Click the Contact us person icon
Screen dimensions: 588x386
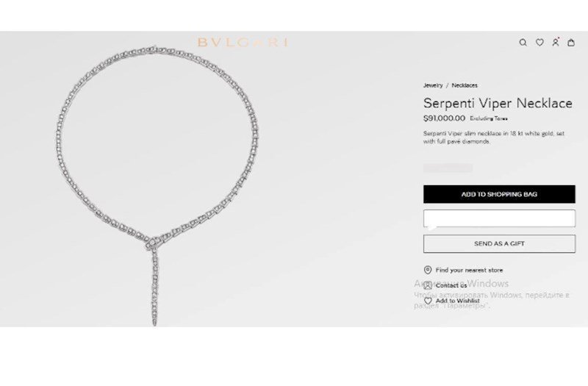tap(428, 285)
